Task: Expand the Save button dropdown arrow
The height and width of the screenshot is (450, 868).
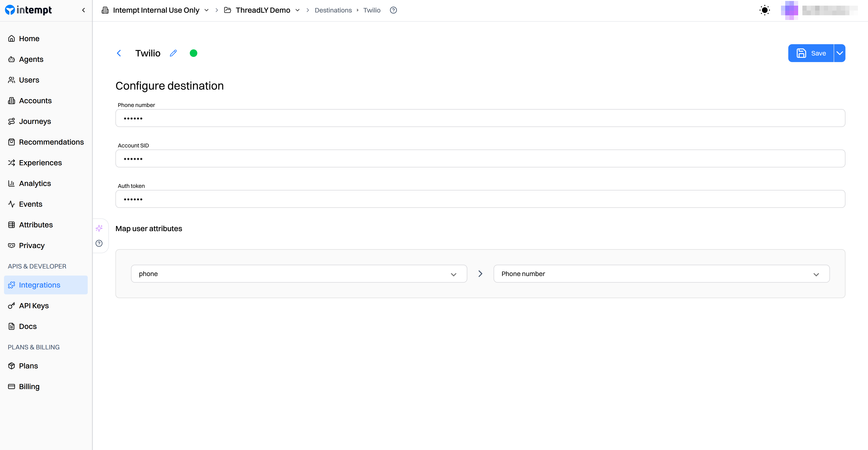Action: (840, 53)
